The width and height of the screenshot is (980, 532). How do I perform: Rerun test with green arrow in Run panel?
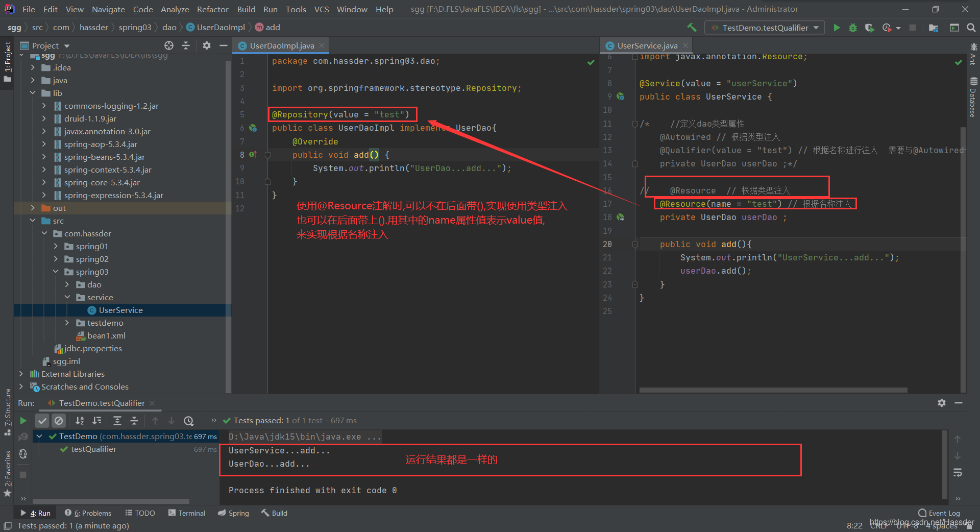coord(23,421)
